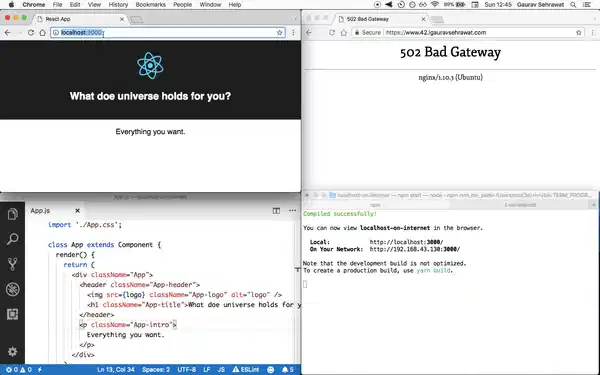The width and height of the screenshot is (600, 375).
Task: Open the People menu
Action: 183,5
